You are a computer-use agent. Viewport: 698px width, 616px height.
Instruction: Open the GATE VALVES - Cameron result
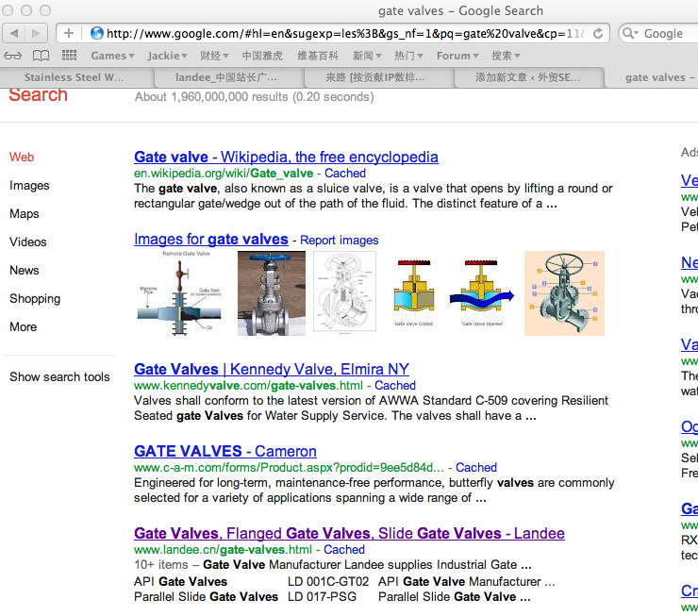(225, 451)
